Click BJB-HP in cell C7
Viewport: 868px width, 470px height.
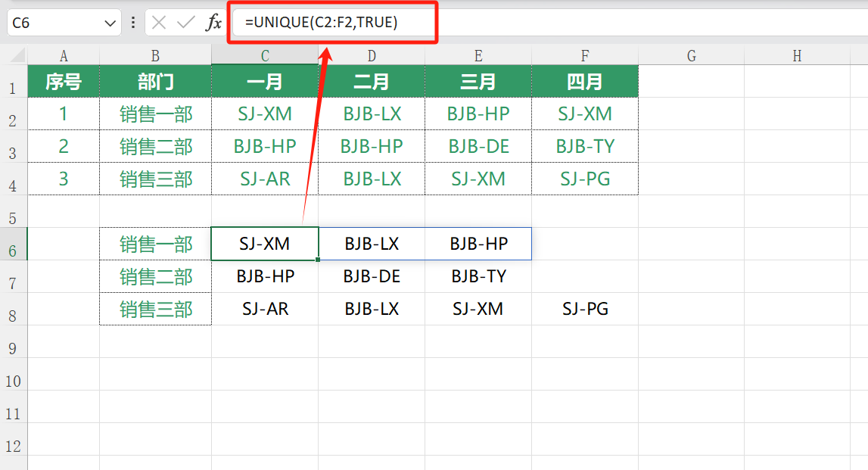click(x=265, y=276)
